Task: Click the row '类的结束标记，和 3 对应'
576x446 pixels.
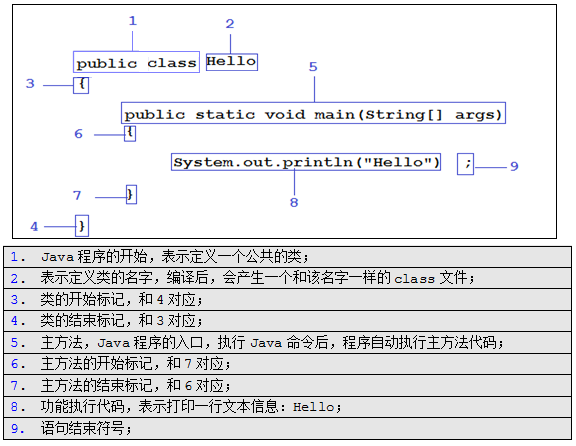Action: (288, 321)
